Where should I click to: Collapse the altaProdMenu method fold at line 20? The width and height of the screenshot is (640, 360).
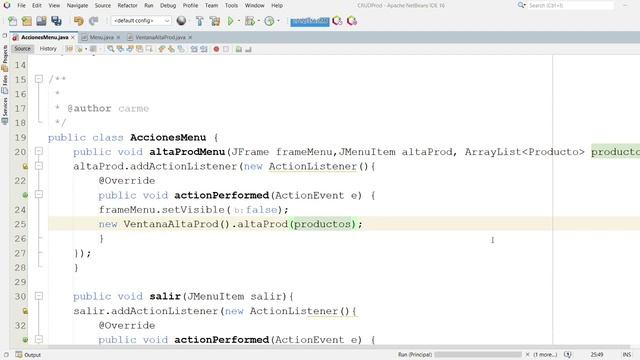[39, 151]
